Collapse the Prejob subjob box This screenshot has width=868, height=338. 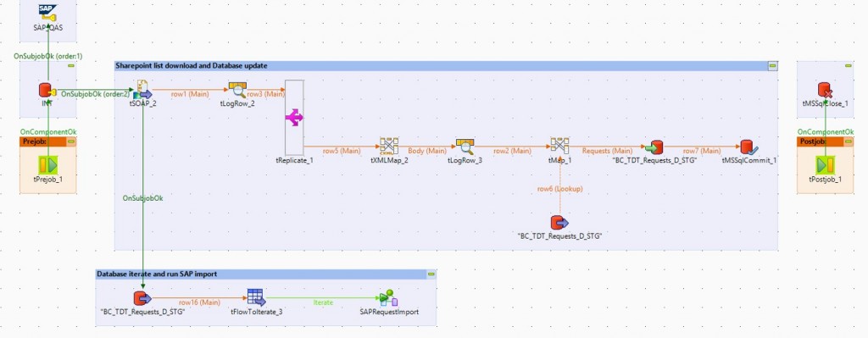click(x=71, y=141)
